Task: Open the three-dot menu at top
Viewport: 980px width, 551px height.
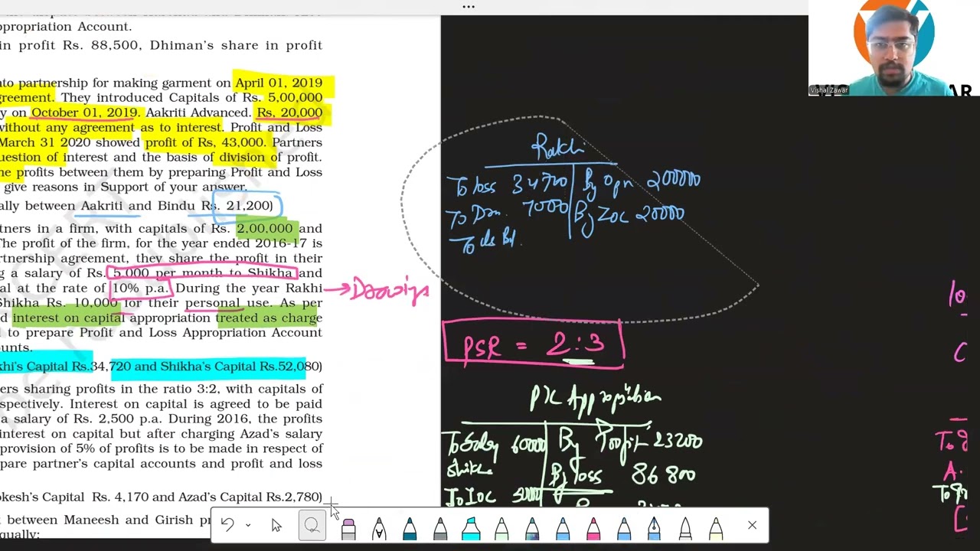Action: (469, 7)
